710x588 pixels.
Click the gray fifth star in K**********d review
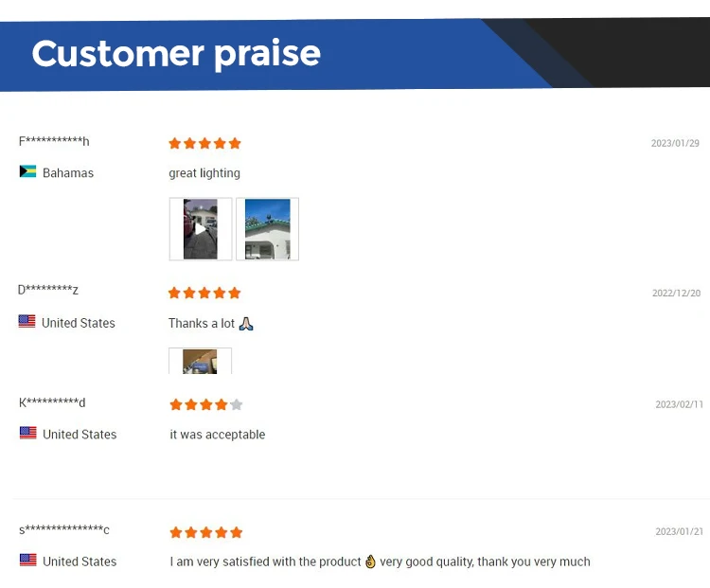[x=237, y=404]
